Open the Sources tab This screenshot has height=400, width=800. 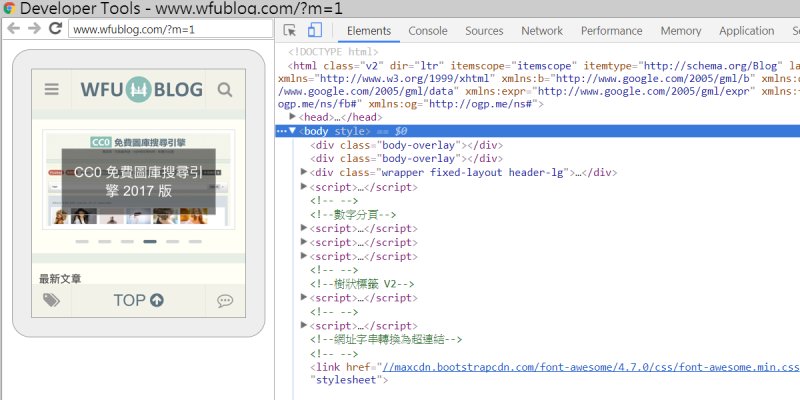(484, 31)
